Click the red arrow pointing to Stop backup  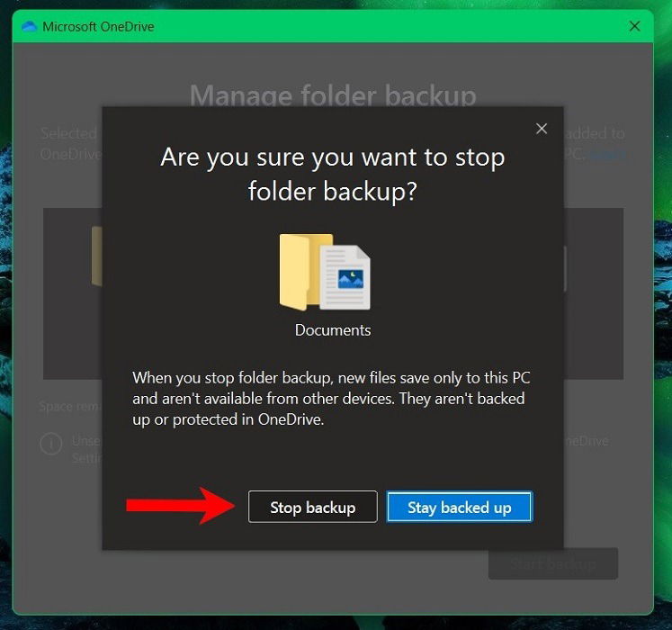click(x=180, y=506)
